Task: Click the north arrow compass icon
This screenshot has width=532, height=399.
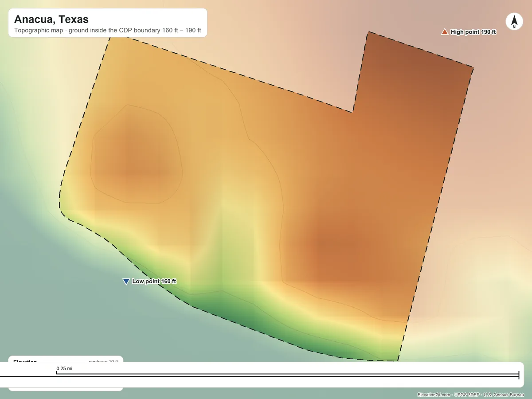Action: 514,22
